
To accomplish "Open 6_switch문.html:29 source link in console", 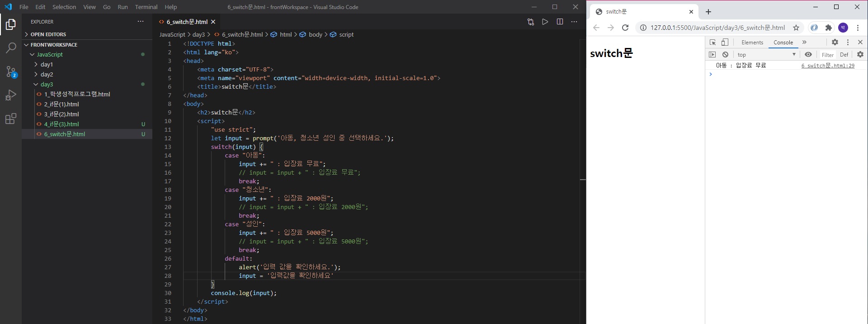I will (x=828, y=66).
